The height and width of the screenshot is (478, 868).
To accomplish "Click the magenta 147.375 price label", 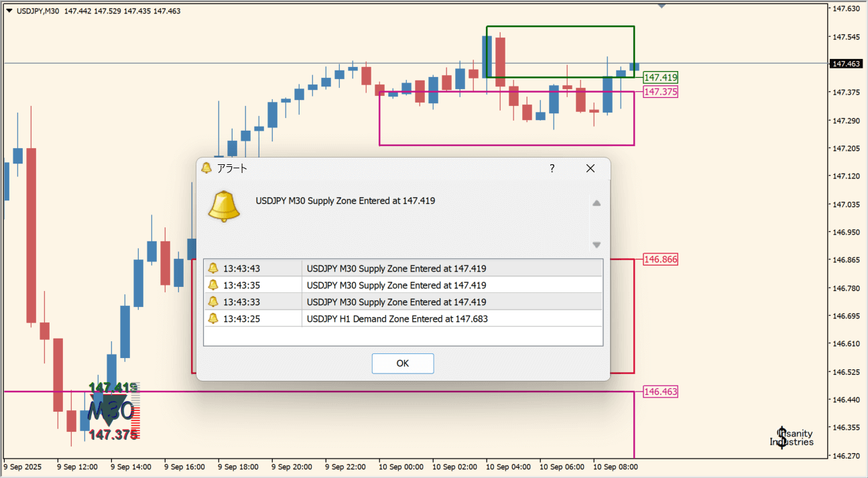I will click(660, 92).
